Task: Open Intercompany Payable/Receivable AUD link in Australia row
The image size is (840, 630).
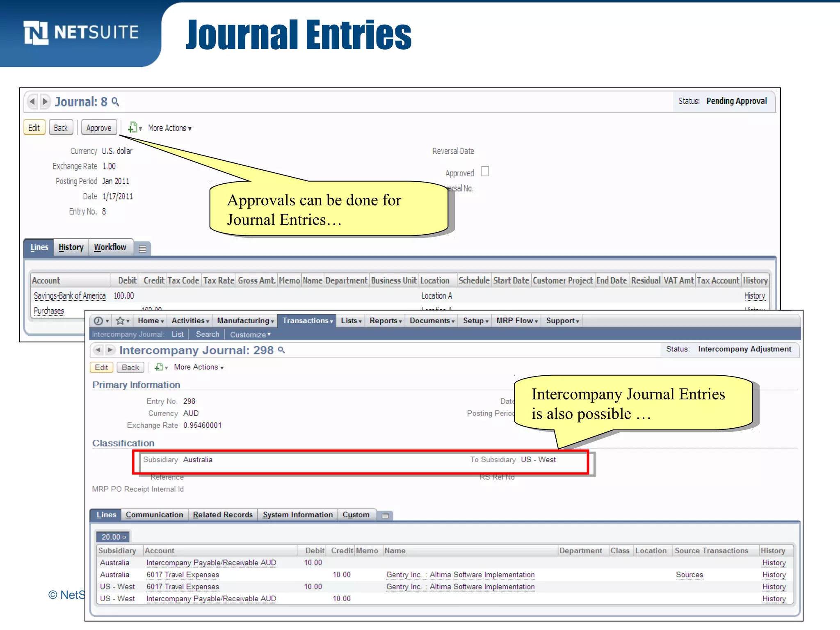Action: [x=211, y=563]
